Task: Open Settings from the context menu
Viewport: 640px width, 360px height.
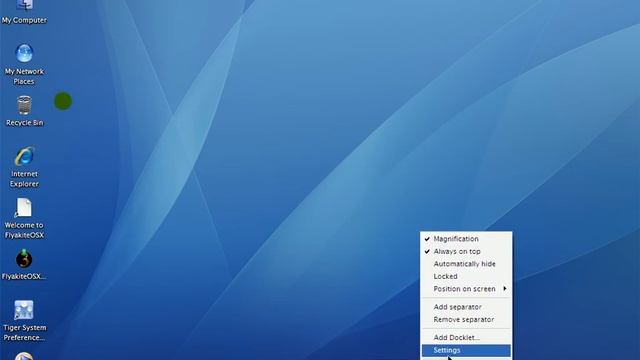Action: coord(466,350)
